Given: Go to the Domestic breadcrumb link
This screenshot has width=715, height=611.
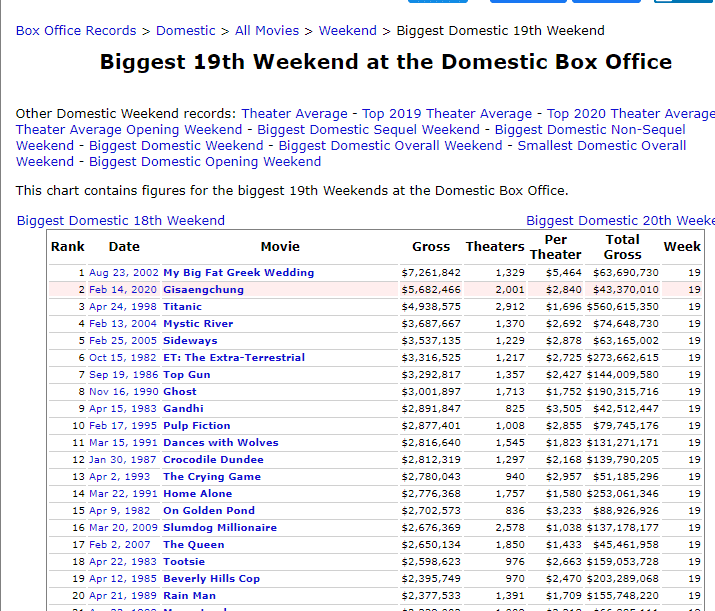Looking at the screenshot, I should point(186,31).
